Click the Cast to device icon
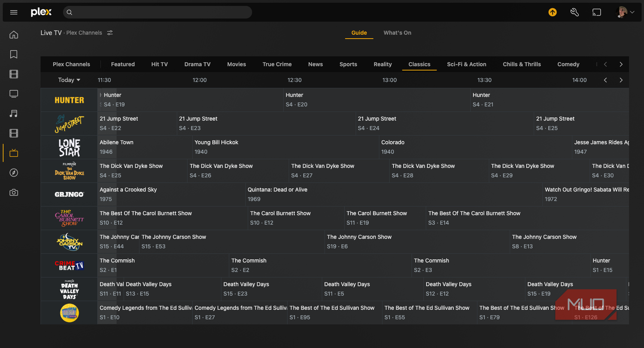 click(597, 12)
